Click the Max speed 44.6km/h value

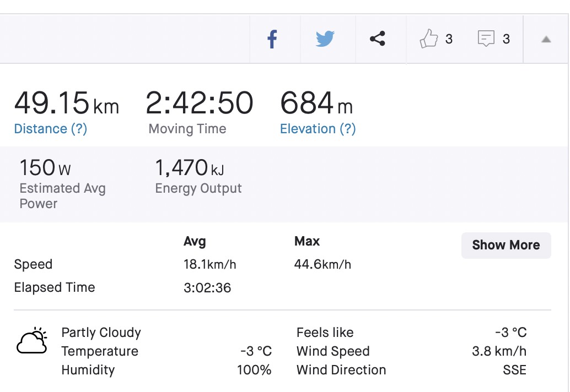(322, 265)
